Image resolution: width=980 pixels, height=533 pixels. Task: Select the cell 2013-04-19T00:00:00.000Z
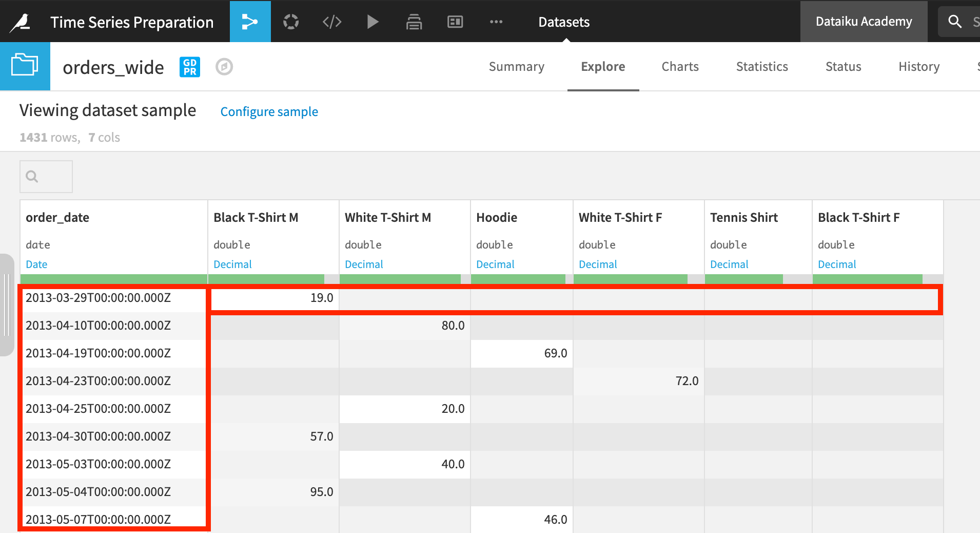[113, 353]
